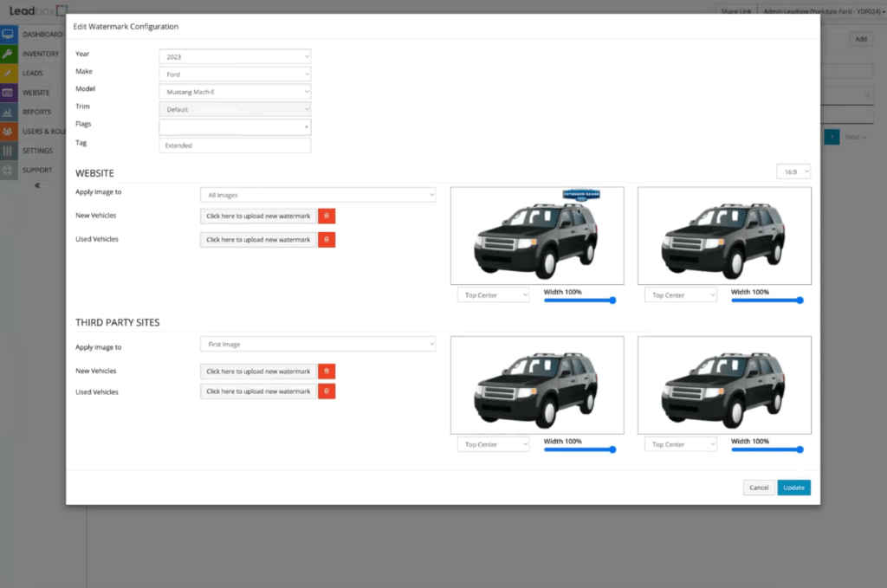
Task: Open Inventory menu item
Action: (x=41, y=54)
